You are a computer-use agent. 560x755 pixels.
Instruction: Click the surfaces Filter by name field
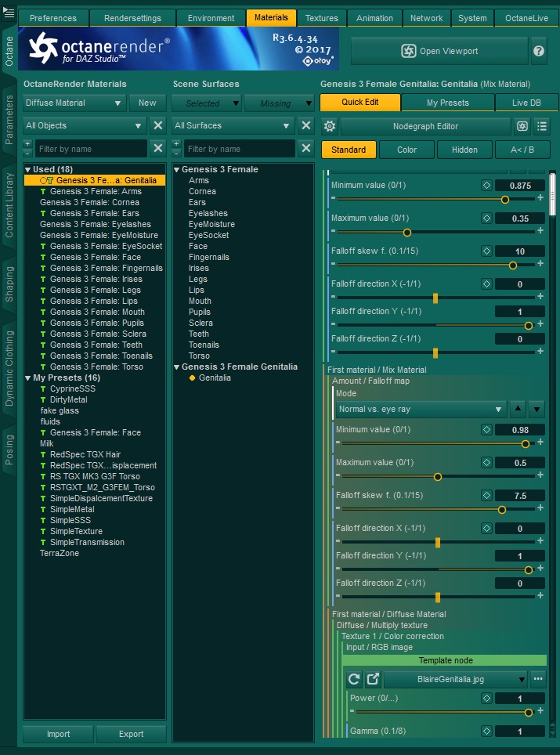(238, 149)
